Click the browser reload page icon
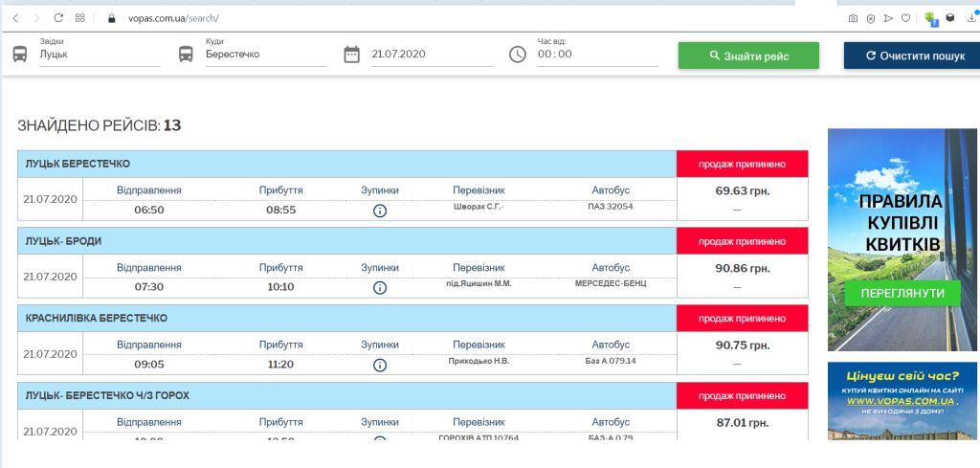 click(58, 17)
